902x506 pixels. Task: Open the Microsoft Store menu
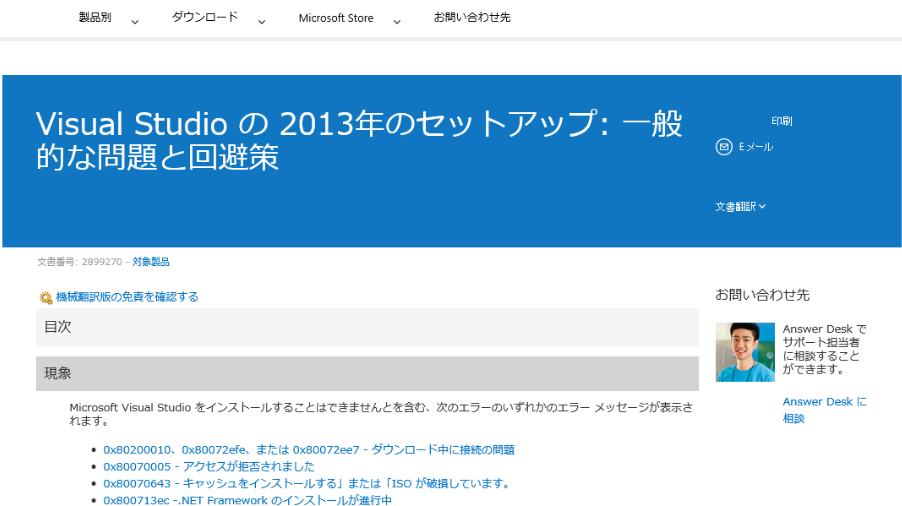point(336,18)
